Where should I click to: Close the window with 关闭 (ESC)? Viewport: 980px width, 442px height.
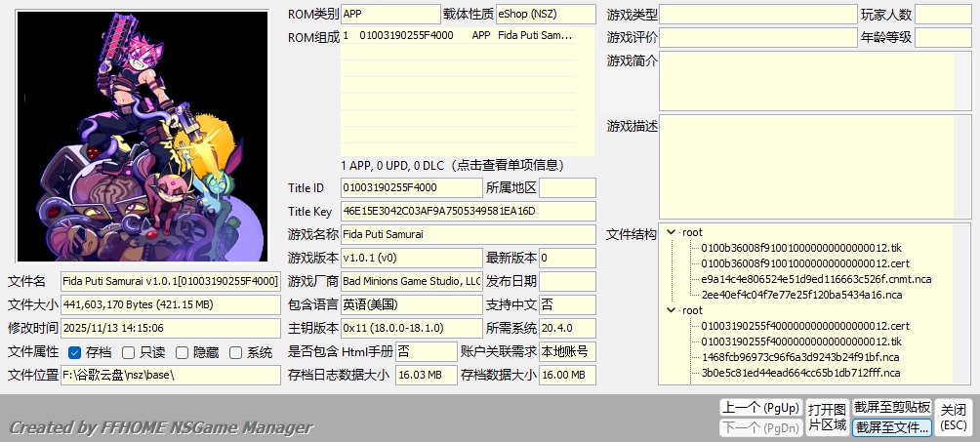(954, 417)
